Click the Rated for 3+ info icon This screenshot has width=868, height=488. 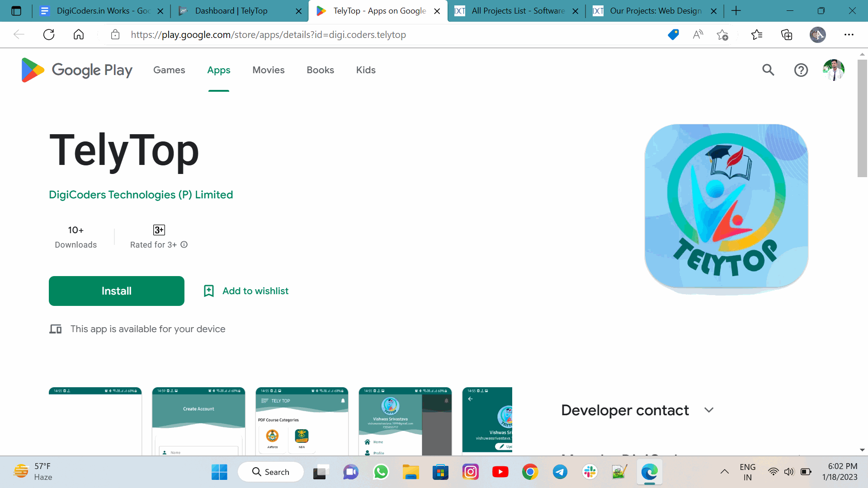click(x=184, y=244)
